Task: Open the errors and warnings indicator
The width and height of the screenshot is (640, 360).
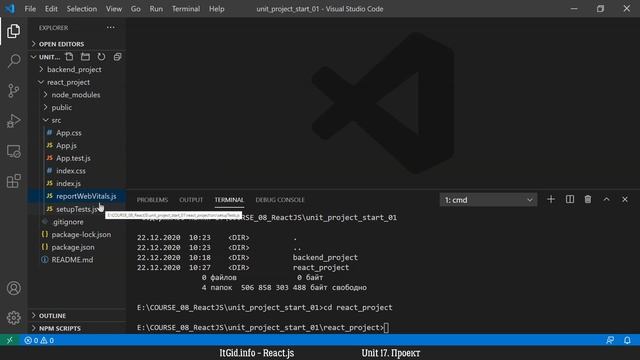Action: [x=39, y=340]
